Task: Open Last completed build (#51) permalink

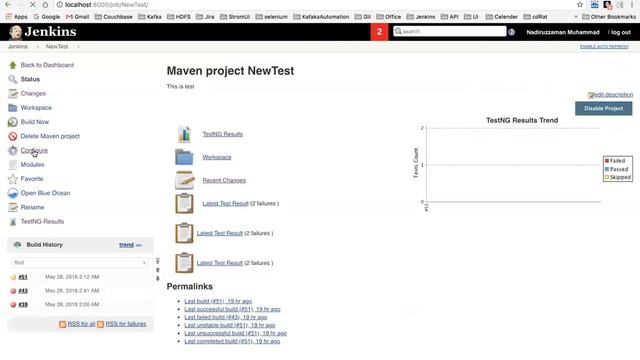Action: pyautogui.click(x=232, y=341)
